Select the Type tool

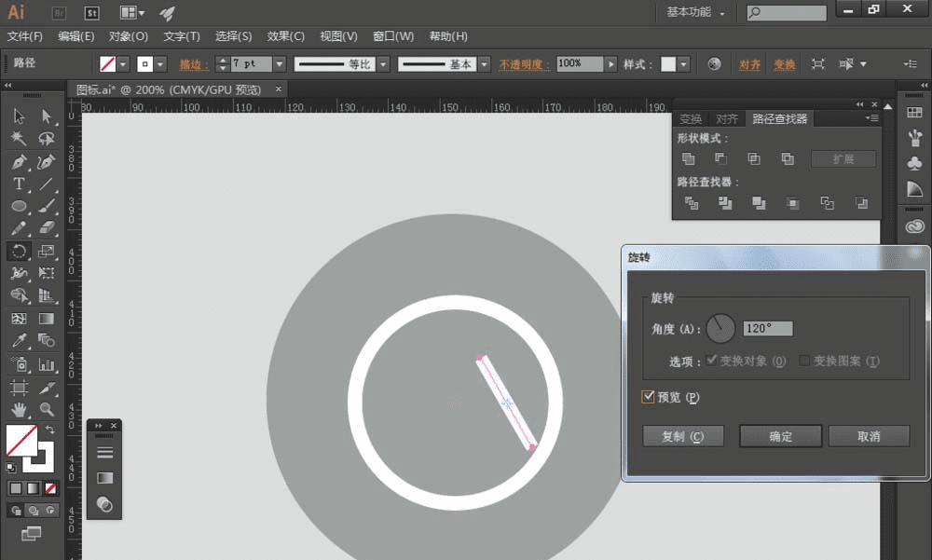tap(19, 184)
